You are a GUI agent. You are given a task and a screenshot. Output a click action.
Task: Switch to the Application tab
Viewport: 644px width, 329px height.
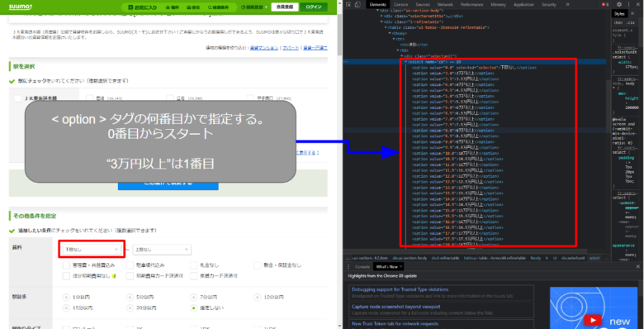(523, 4)
